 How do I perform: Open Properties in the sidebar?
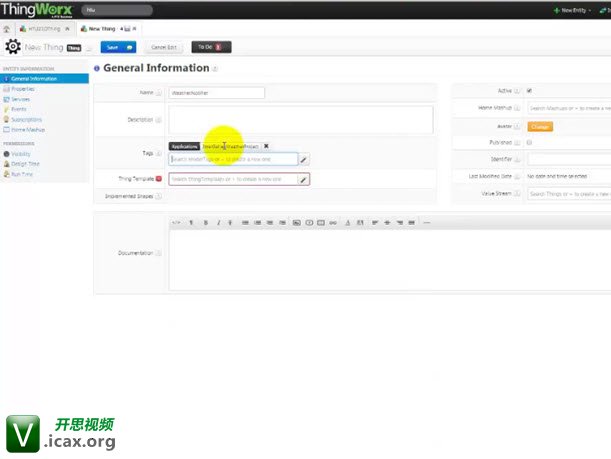pyautogui.click(x=23, y=89)
